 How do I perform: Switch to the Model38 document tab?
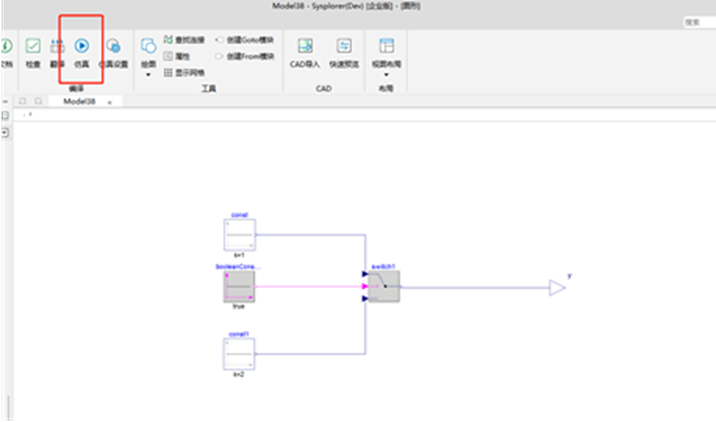[79, 101]
